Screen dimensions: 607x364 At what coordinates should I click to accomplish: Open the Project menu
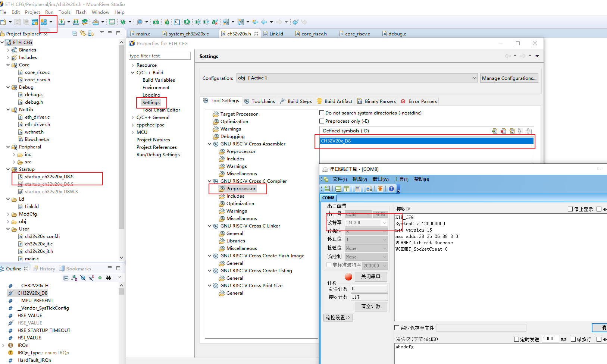tap(32, 12)
